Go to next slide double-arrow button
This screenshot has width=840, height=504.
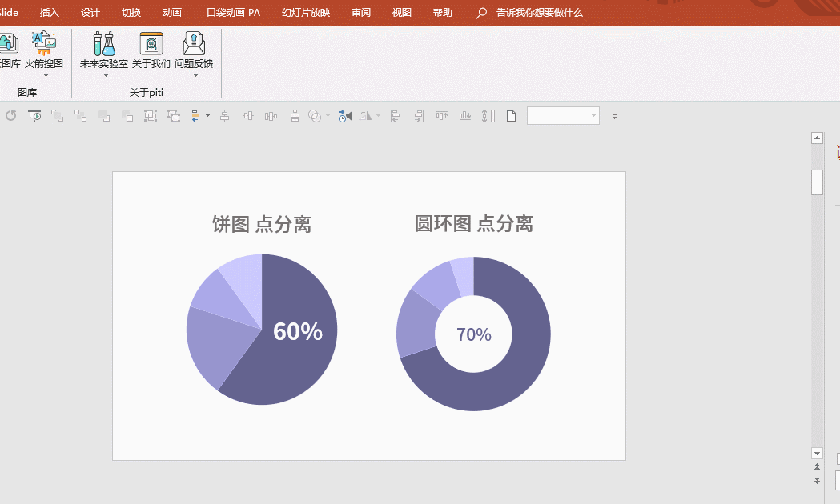pyautogui.click(x=817, y=481)
